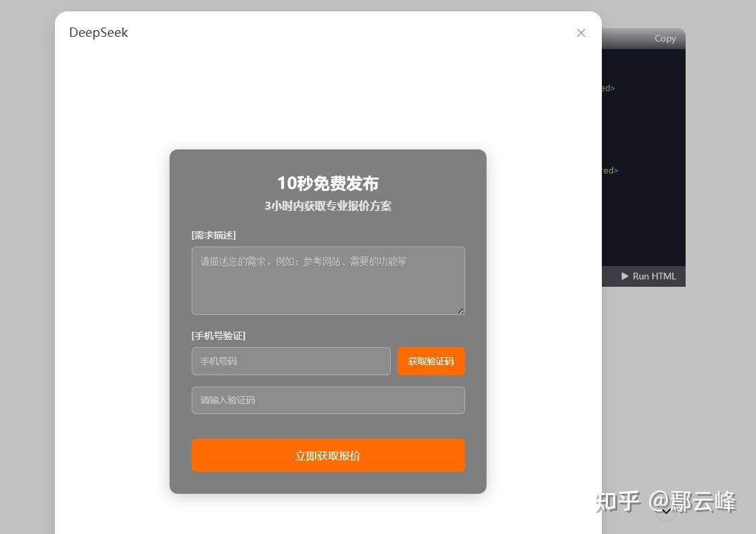Submit with 立即获取报价 button
The width and height of the screenshot is (756, 534).
328,455
